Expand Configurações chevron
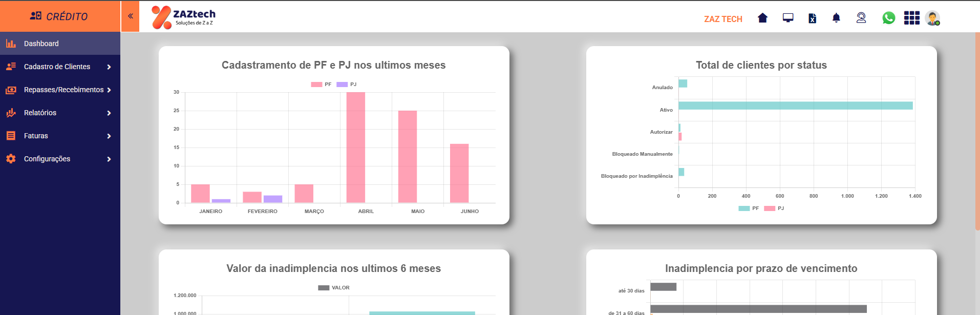Screen dimensions: 980x315 109,159
